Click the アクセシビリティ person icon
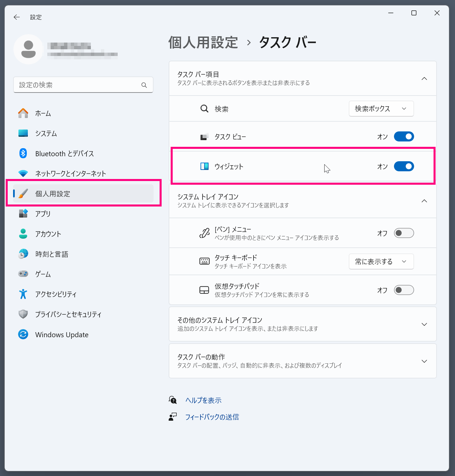This screenshot has height=476, width=455. tap(23, 294)
